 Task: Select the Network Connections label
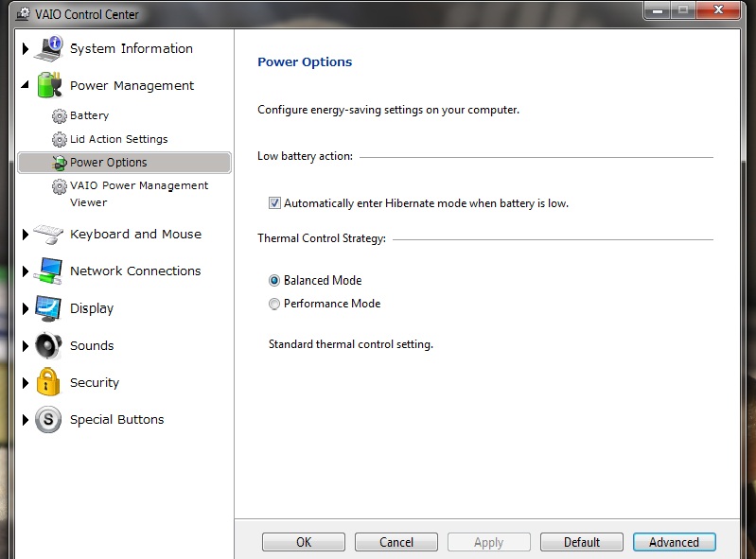[135, 271]
